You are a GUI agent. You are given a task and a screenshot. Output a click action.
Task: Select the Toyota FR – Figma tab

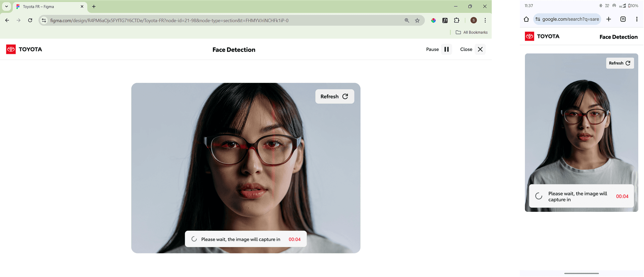coord(47,7)
